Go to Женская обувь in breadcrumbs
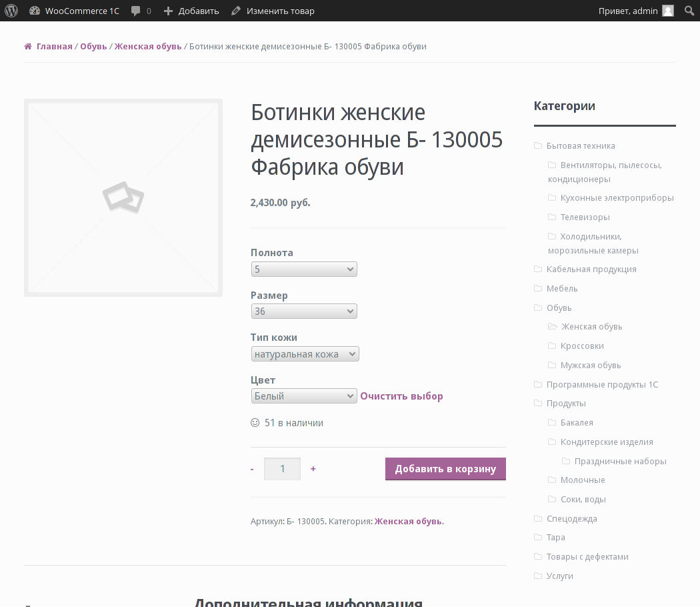 tap(148, 47)
